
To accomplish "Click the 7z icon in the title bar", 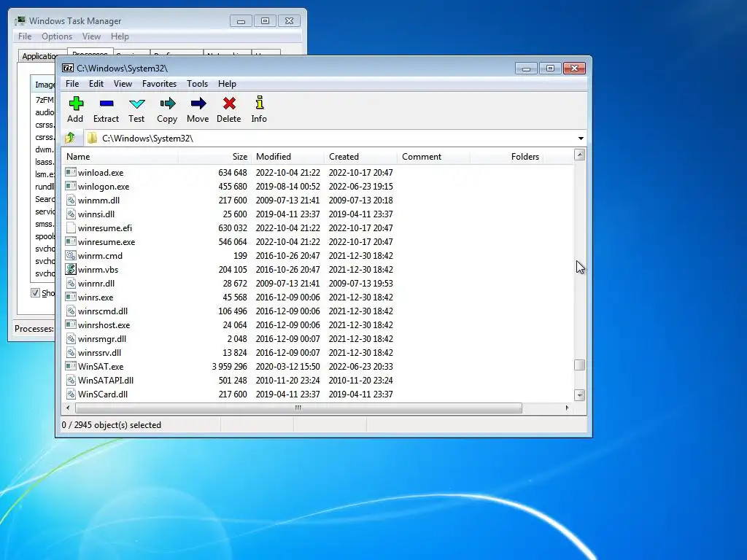I will [x=68, y=68].
